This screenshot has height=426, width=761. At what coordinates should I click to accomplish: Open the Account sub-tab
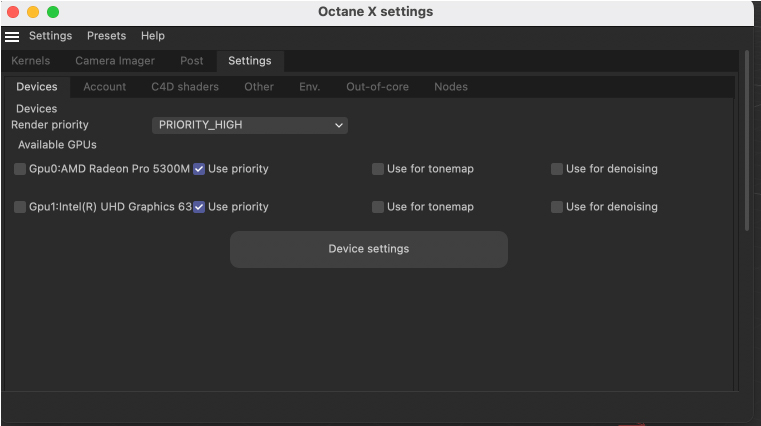tap(104, 87)
